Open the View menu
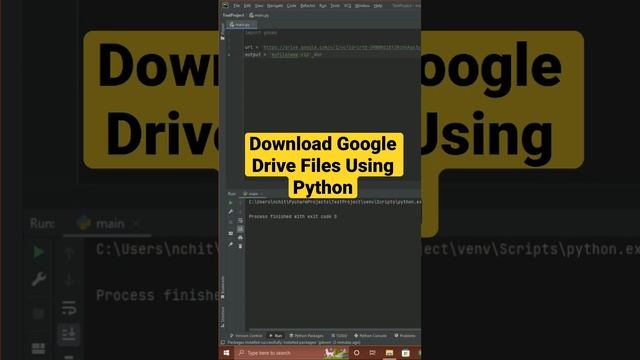Viewport: 640px width, 360px height. pyautogui.click(x=259, y=6)
